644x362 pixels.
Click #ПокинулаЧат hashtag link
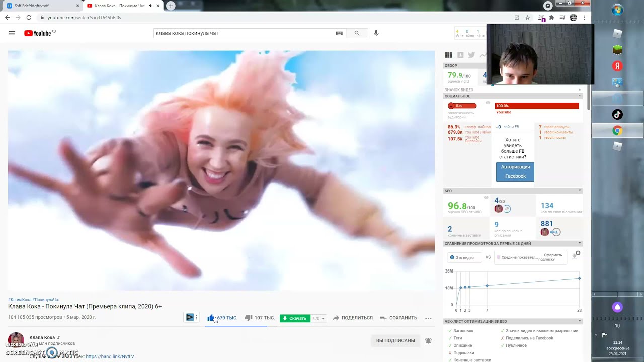46,300
